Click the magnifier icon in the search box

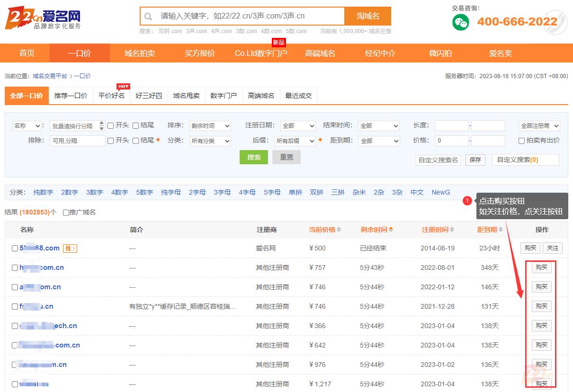point(148,17)
